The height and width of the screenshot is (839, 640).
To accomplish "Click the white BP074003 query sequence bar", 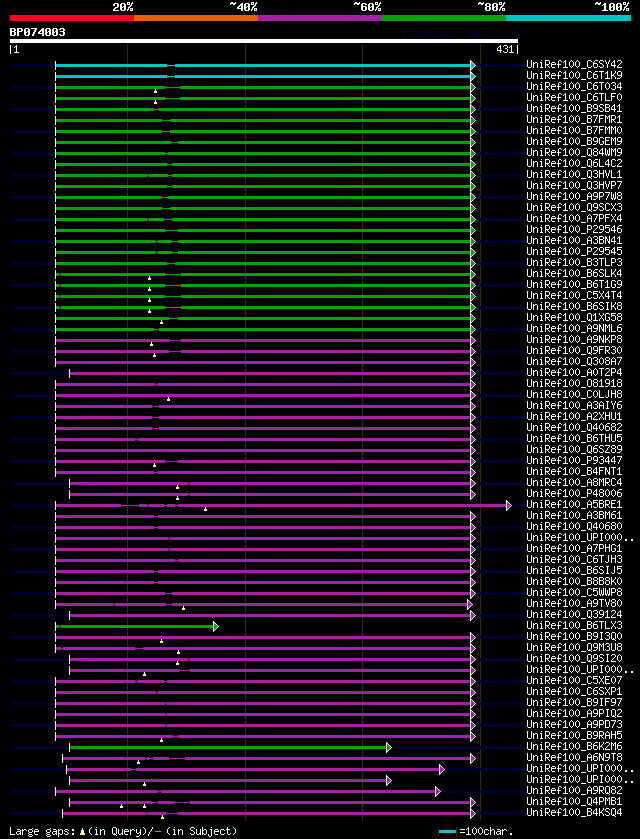I will (x=264, y=41).
